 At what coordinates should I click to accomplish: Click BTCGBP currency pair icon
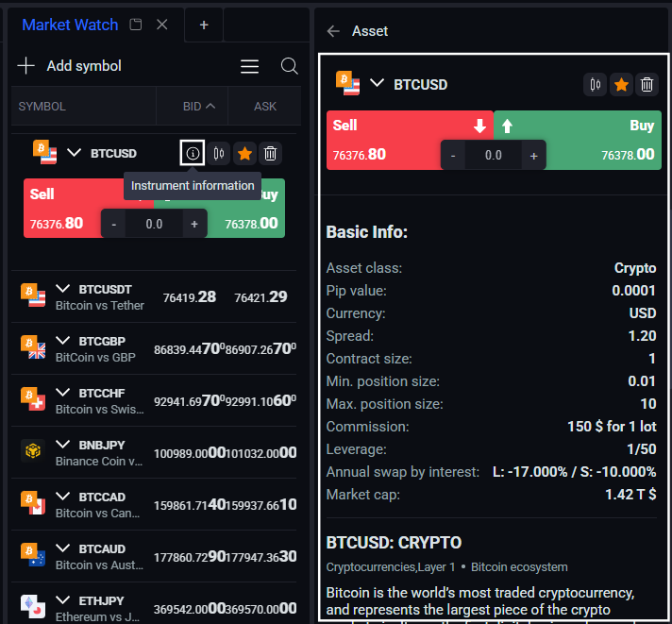[x=33, y=347]
